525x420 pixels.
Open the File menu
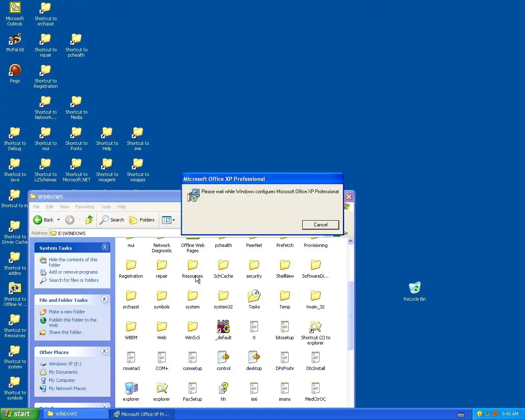click(x=36, y=207)
